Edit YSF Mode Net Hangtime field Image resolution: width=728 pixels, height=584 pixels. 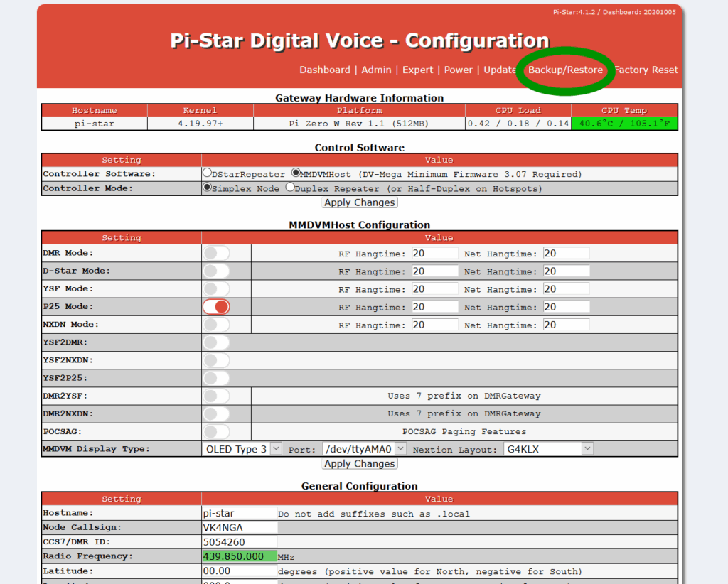[x=567, y=289]
